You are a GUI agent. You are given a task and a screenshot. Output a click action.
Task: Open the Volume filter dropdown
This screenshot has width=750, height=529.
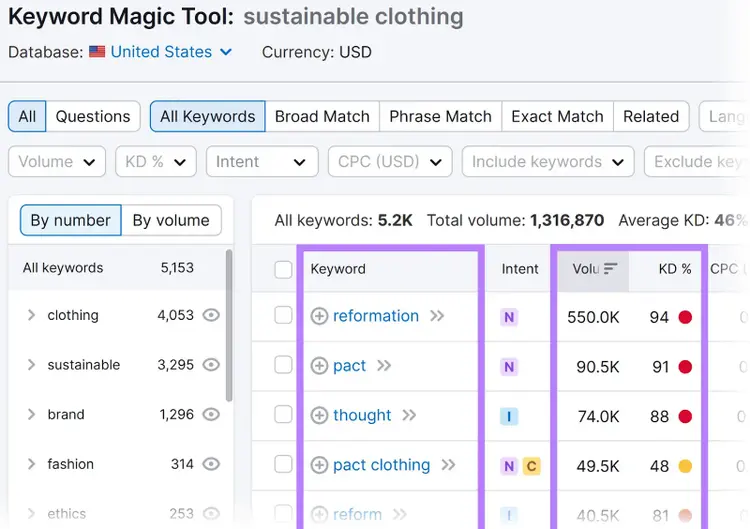[57, 162]
